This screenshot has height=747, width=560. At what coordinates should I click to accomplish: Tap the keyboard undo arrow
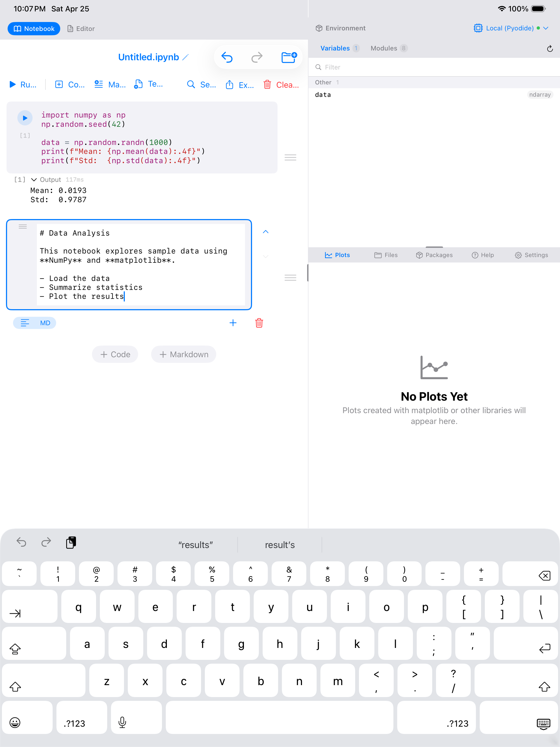coord(22,542)
